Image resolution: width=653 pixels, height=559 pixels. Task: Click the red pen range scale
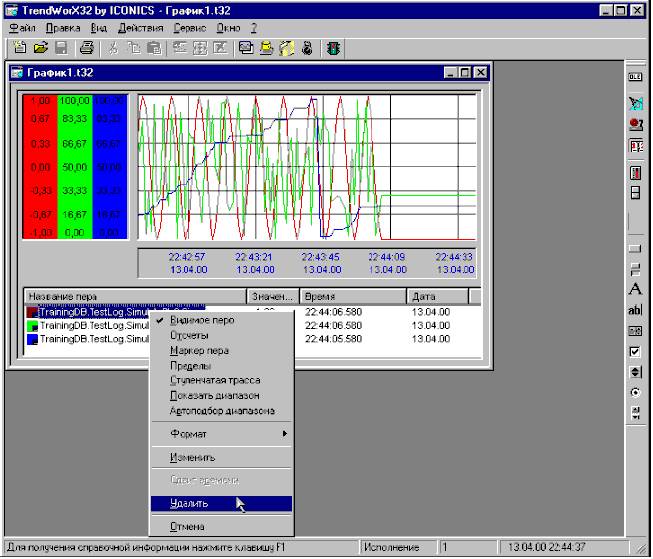coord(40,167)
